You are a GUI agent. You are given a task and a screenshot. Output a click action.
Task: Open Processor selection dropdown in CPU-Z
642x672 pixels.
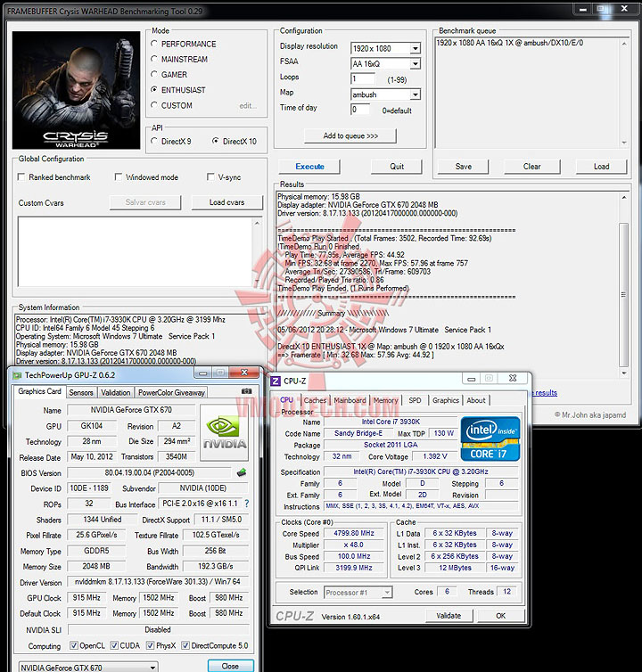[387, 593]
